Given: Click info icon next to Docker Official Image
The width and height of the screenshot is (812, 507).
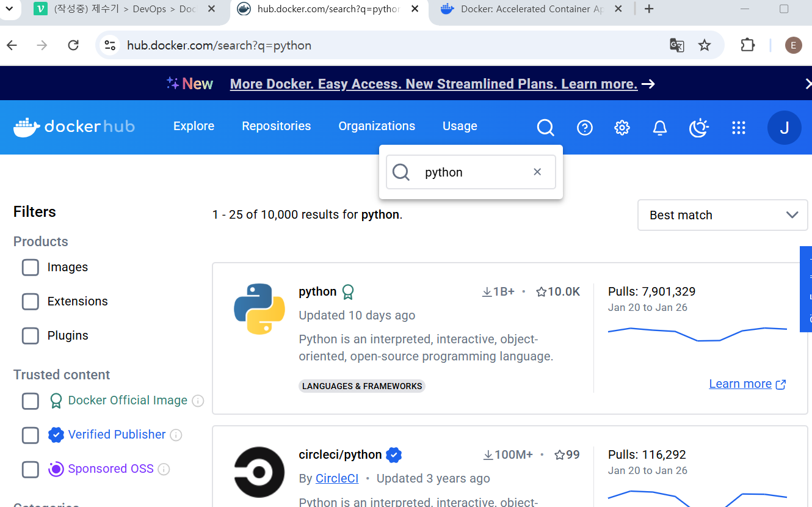Looking at the screenshot, I should (x=198, y=401).
